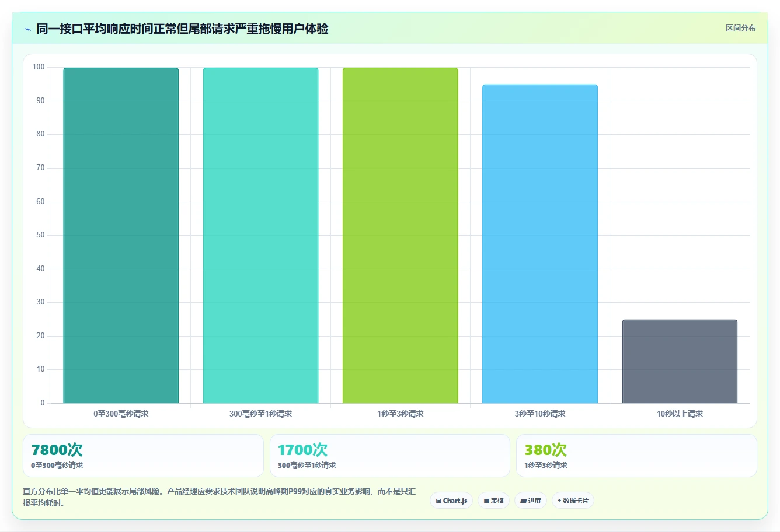780x532 pixels.
Task: Select the 表格 tag pill
Action: point(493,501)
